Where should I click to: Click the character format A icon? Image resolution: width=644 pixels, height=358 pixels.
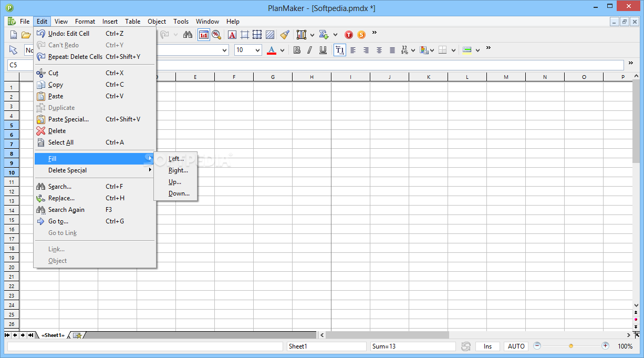(x=232, y=35)
